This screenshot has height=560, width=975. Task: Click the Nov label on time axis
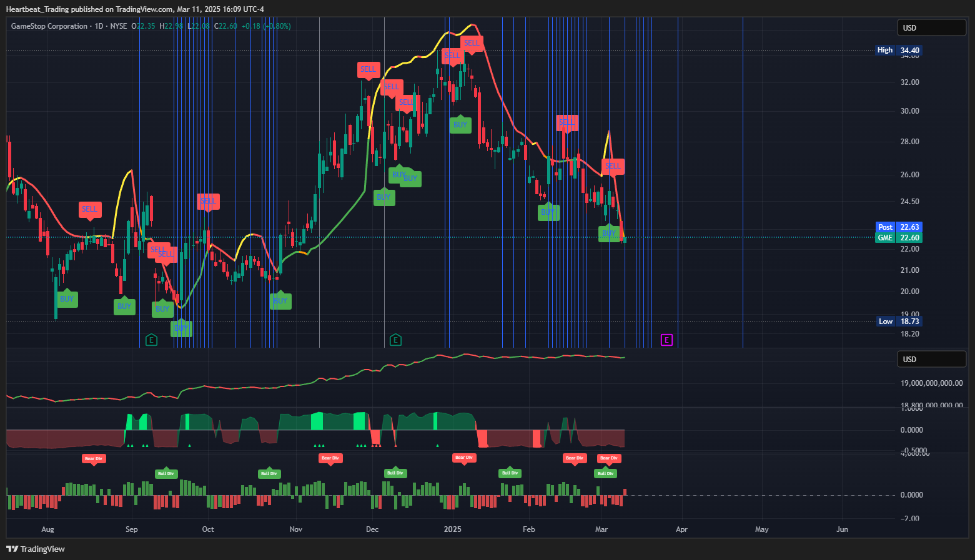click(296, 529)
